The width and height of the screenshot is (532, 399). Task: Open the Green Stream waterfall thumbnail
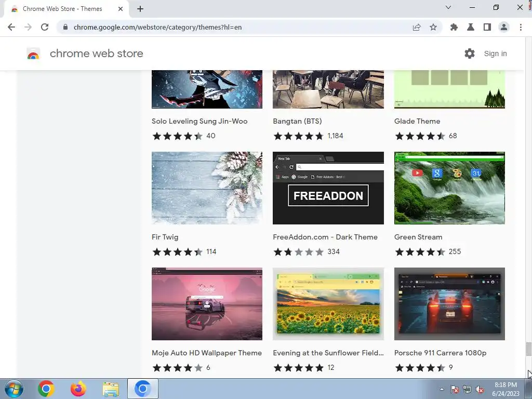(x=449, y=188)
